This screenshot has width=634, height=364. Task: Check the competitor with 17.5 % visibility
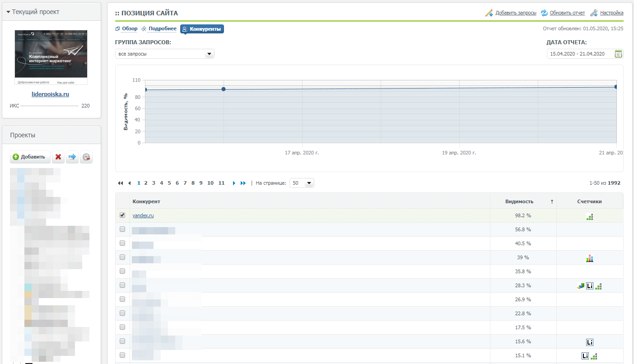tap(122, 327)
